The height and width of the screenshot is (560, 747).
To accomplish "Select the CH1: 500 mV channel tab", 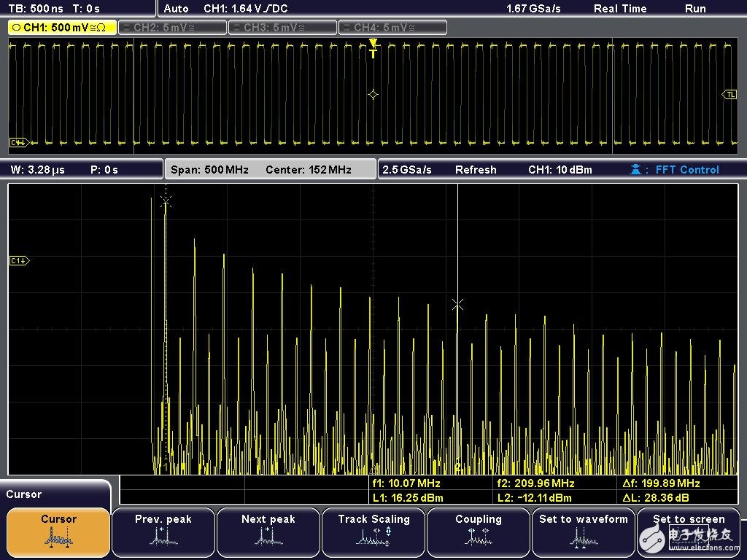I will tap(62, 28).
